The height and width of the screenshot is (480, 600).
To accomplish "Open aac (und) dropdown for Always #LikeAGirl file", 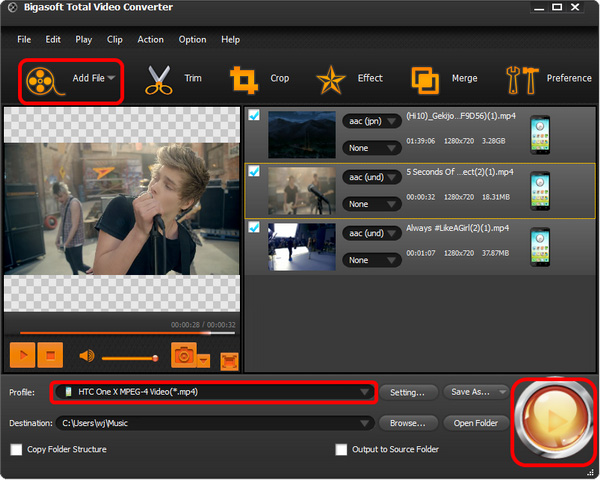I will [x=372, y=233].
